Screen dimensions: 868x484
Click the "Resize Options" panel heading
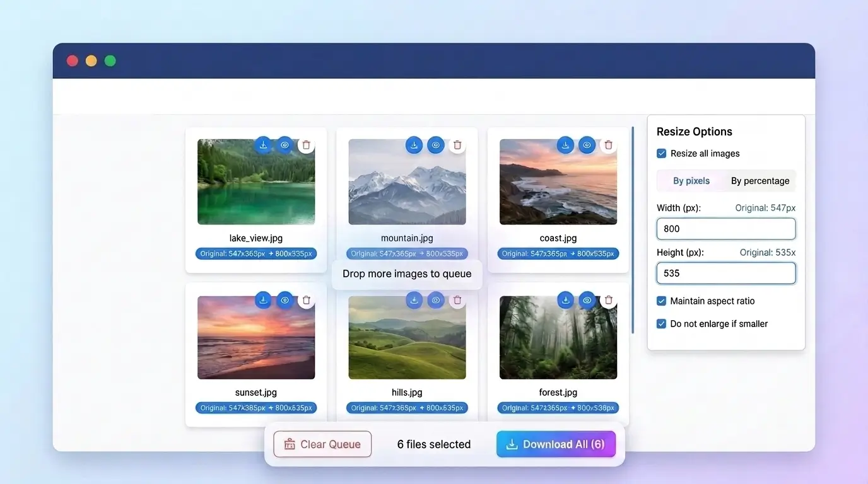(695, 132)
